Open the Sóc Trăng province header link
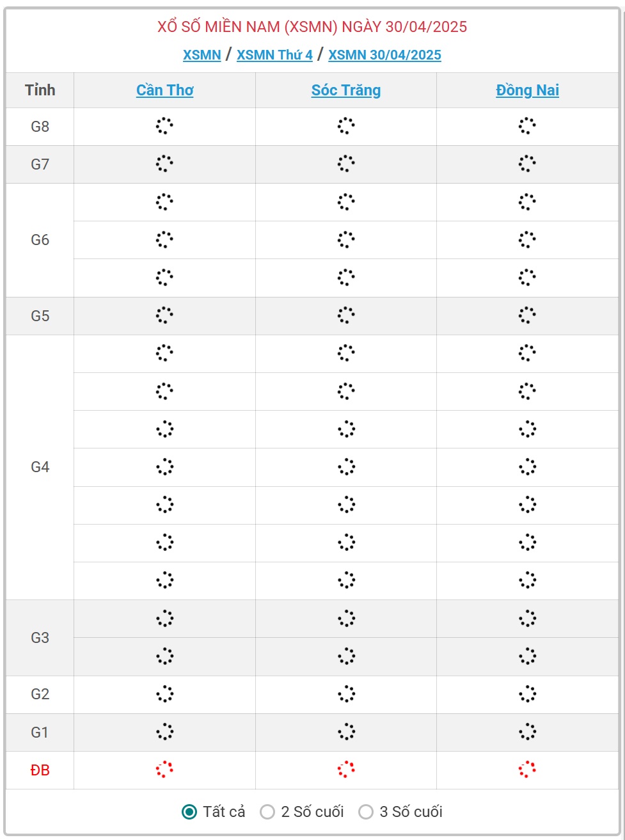 click(346, 90)
